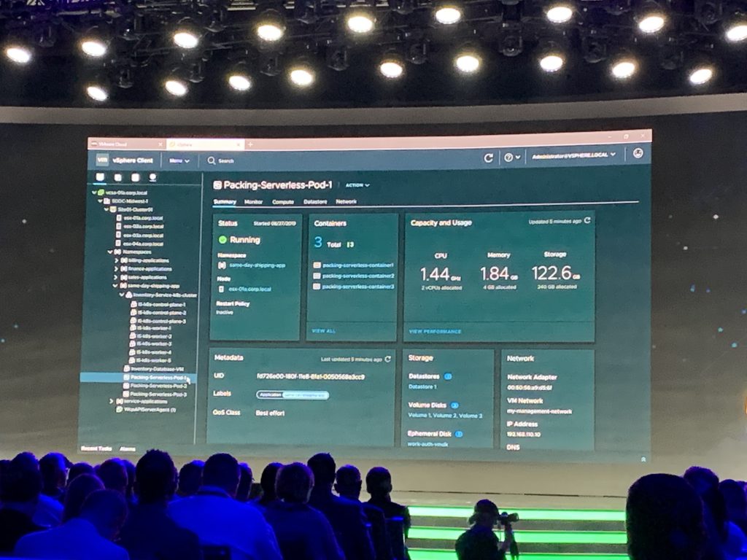The height and width of the screenshot is (560, 747).
Task: Select the WcpAPIServerAgent item in the tree
Action: pos(146,410)
